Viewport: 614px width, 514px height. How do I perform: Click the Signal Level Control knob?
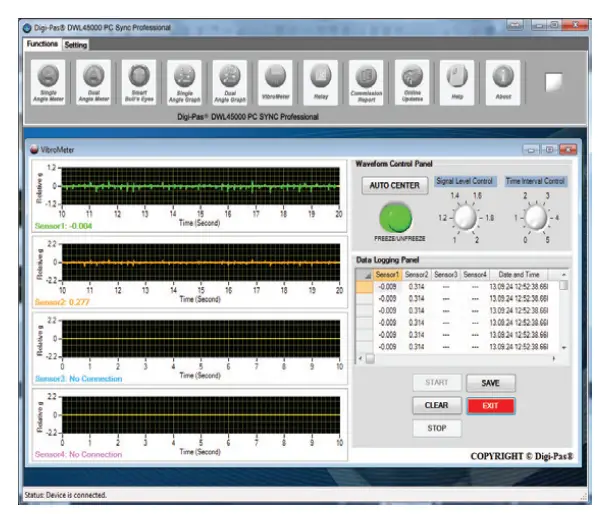[x=465, y=217]
